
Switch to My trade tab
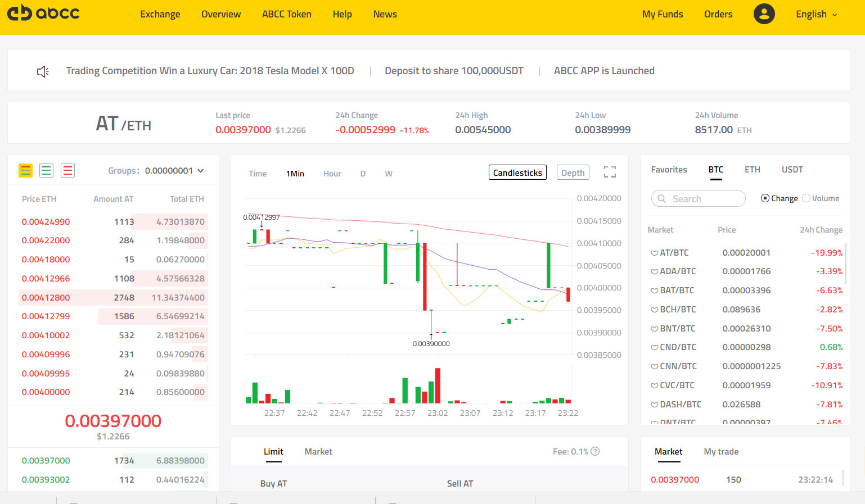[x=721, y=452]
